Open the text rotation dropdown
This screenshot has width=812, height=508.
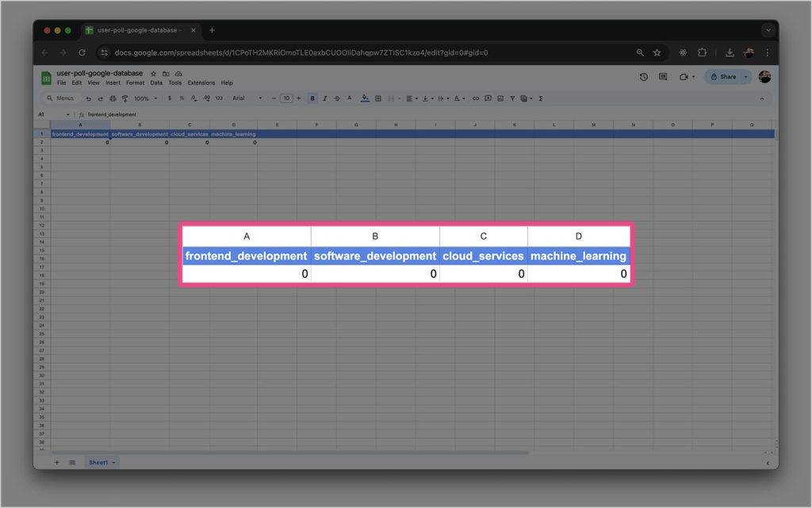(460, 98)
